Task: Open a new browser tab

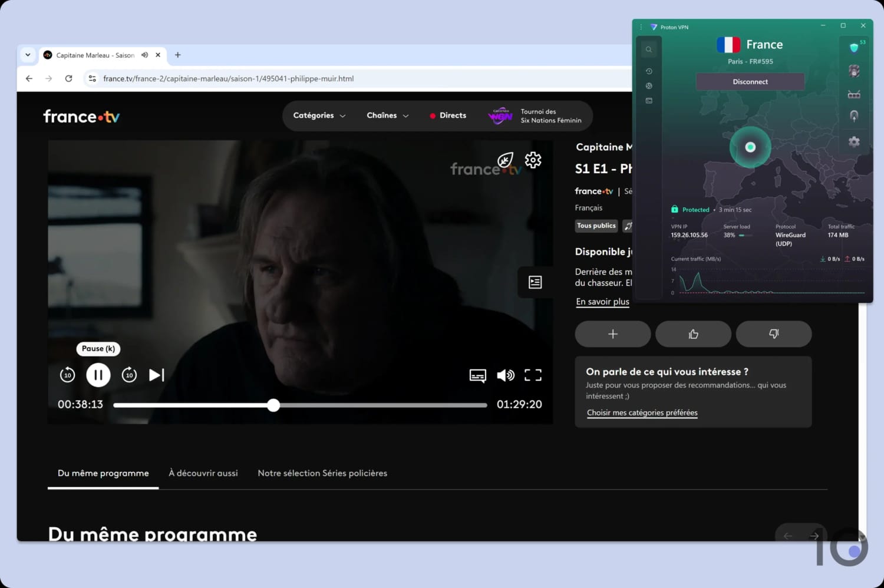Action: coord(177,55)
